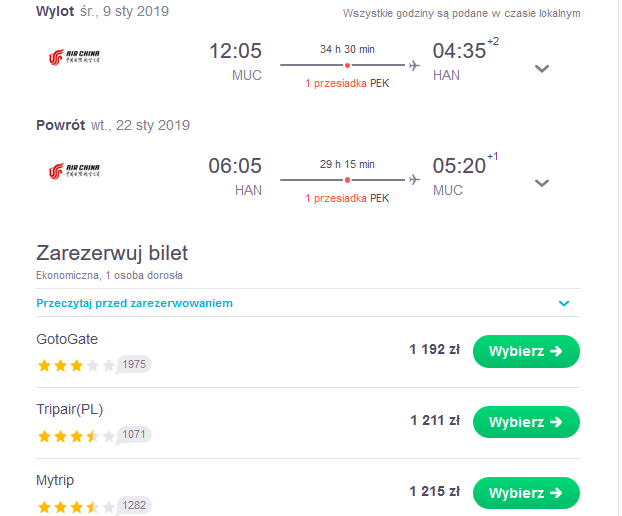Image resolution: width=622 pixels, height=516 pixels.
Task: Expand return flight details chevron
Action: pos(542,183)
